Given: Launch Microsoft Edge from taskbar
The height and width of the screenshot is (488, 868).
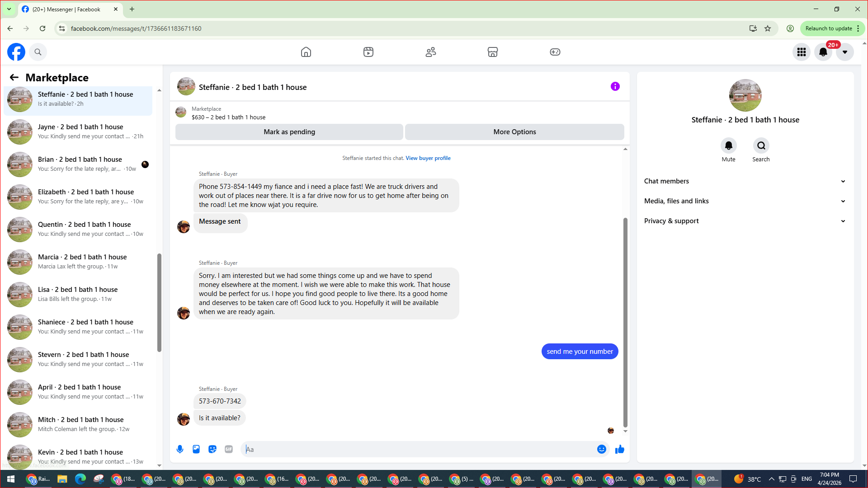Looking at the screenshot, I should tap(80, 479).
